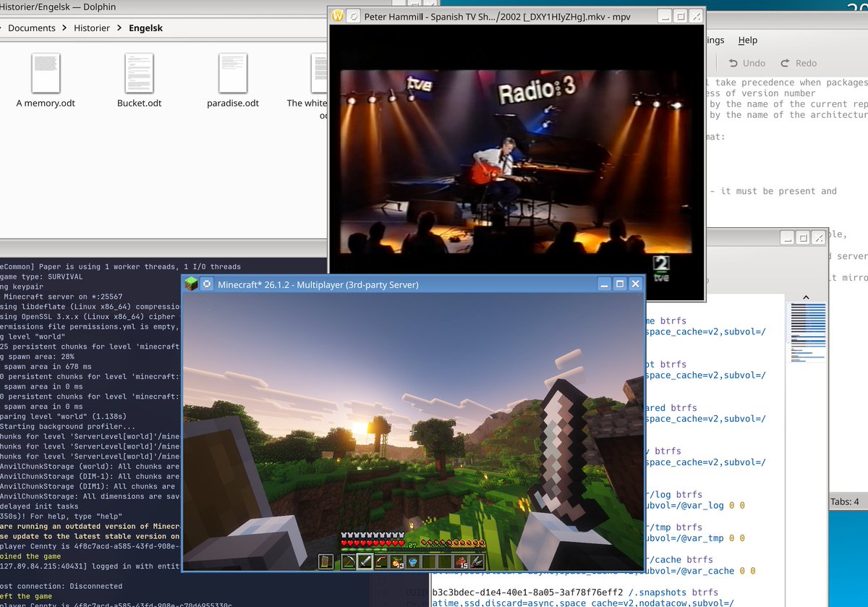Screen dimensions: 868x607
Task: Click Engelsk in Dolphin breadcrumb path
Action: tap(146, 28)
